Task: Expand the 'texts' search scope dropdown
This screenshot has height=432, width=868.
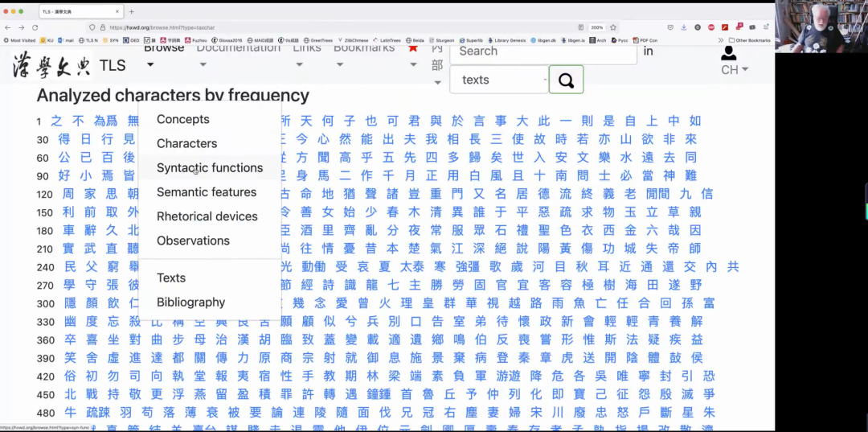Action: click(x=499, y=80)
